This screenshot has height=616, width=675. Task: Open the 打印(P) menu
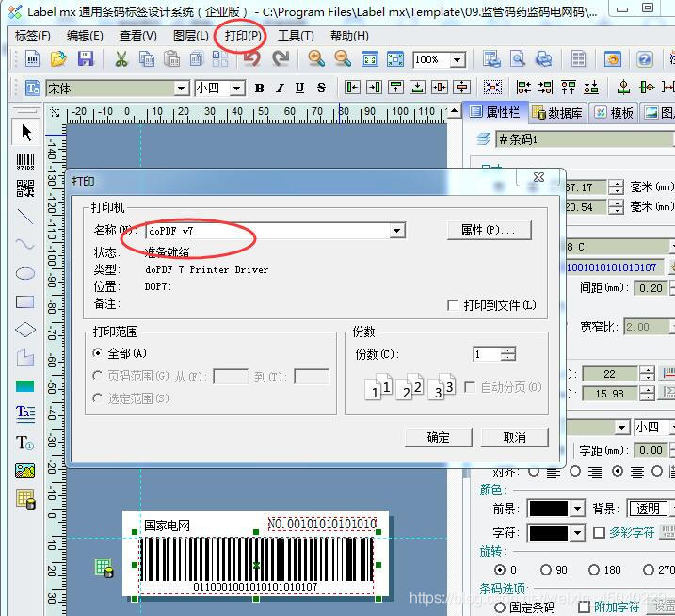point(243,36)
